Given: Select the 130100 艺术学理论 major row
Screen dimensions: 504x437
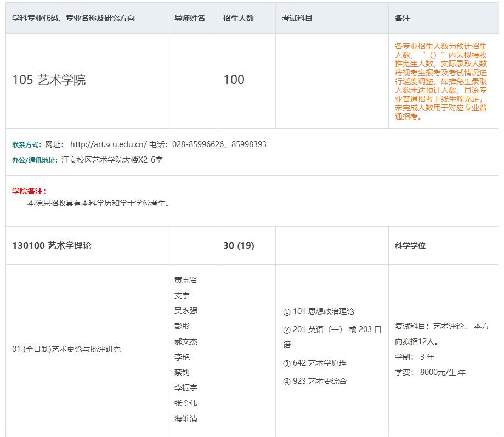Looking at the screenshot, I should (52, 245).
